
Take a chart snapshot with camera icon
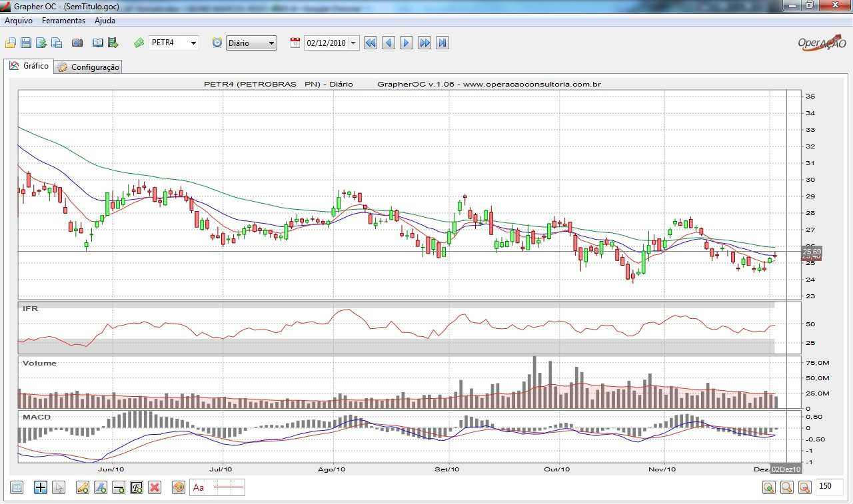pyautogui.click(x=77, y=43)
